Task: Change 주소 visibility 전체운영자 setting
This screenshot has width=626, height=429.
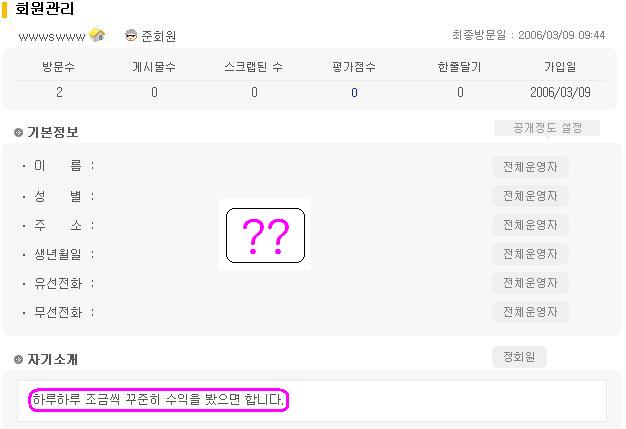Action: [x=530, y=225]
